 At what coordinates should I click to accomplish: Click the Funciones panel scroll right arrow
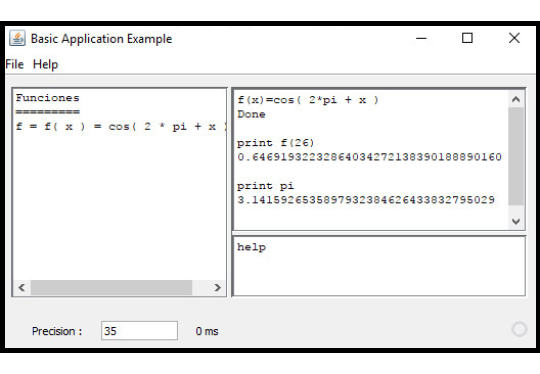217,287
